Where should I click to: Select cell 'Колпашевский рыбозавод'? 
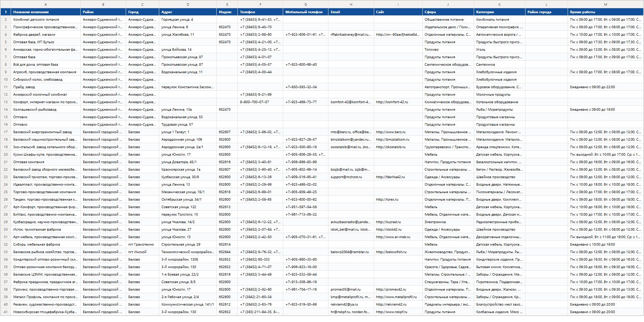(46, 110)
